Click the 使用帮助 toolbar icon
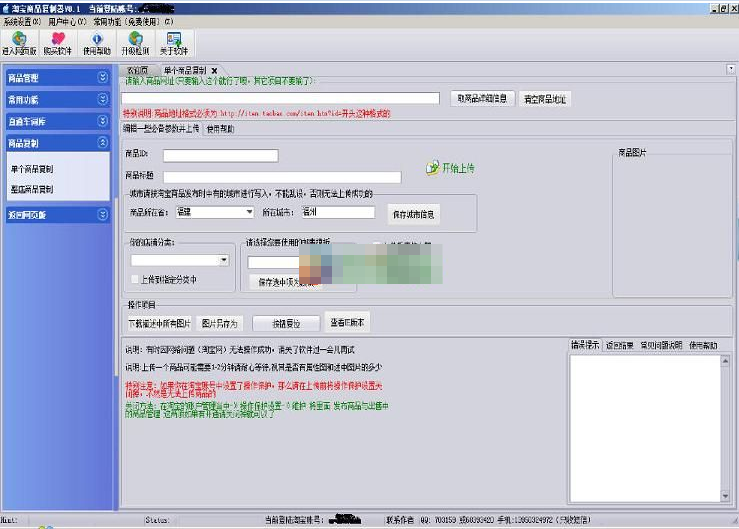This screenshot has height=529, width=739. [97, 42]
